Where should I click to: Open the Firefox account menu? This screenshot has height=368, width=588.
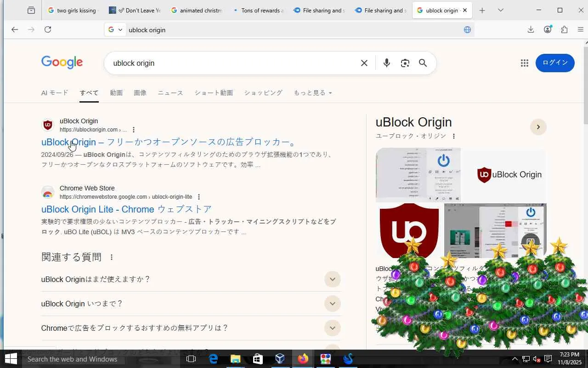(548, 30)
